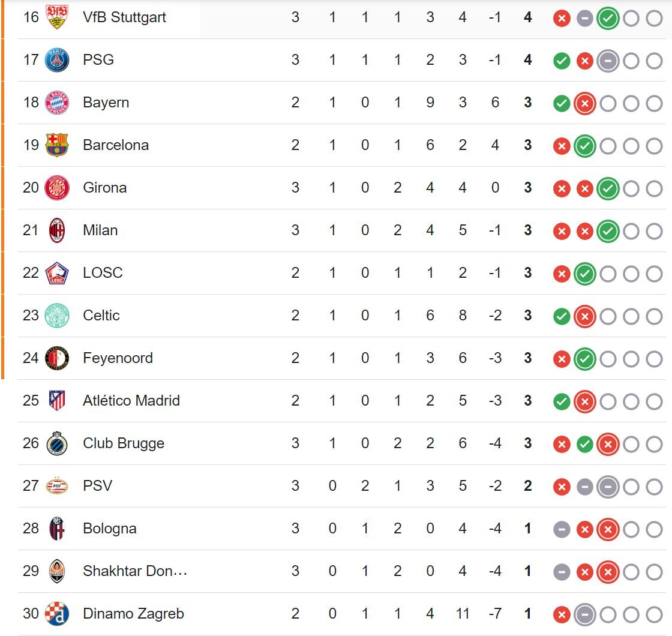
Task: Click the PSG club logo
Action: coord(57,60)
